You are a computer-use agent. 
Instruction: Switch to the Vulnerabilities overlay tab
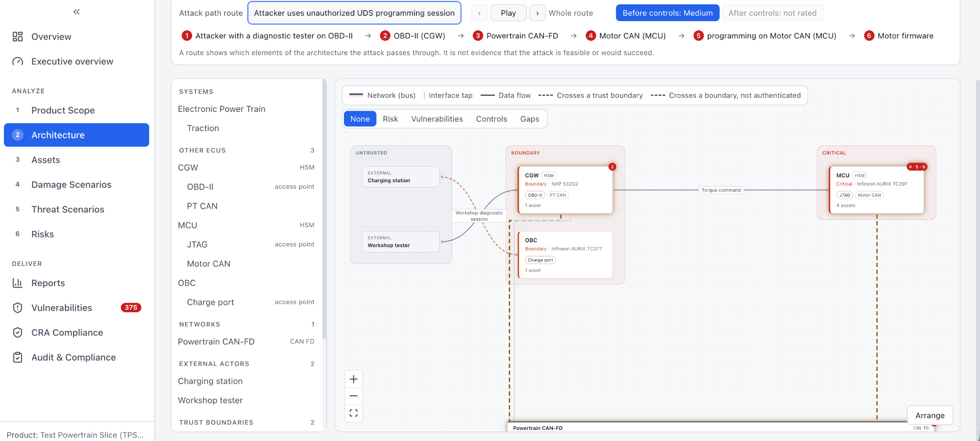(x=437, y=119)
